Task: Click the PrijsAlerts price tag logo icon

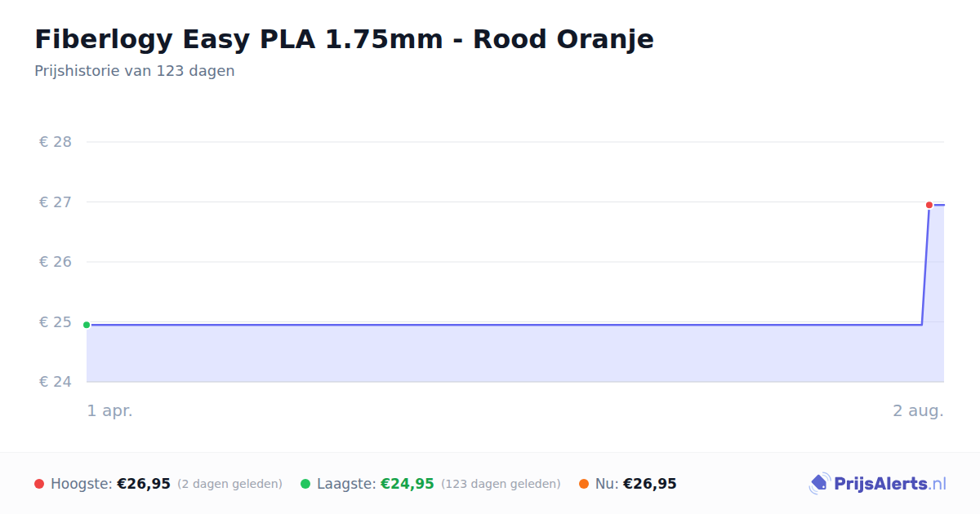Action: (819, 484)
